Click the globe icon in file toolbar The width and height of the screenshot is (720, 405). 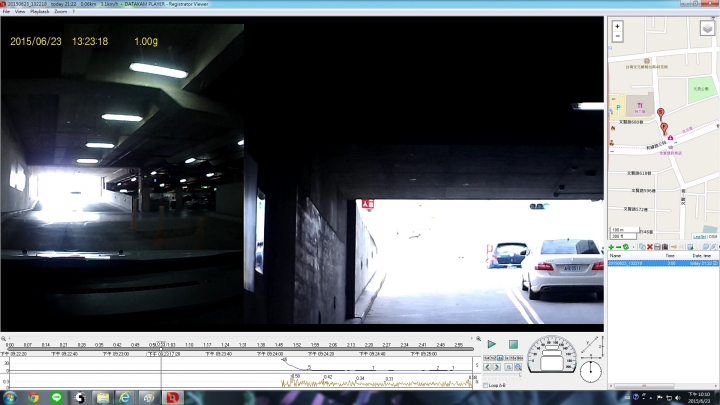click(x=706, y=247)
